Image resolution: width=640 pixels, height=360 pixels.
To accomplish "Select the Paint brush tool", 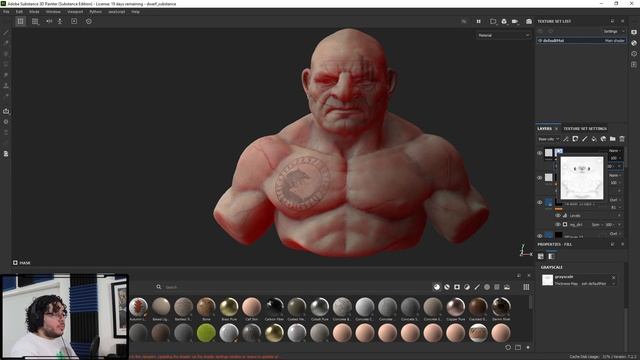I will click(x=6, y=33).
